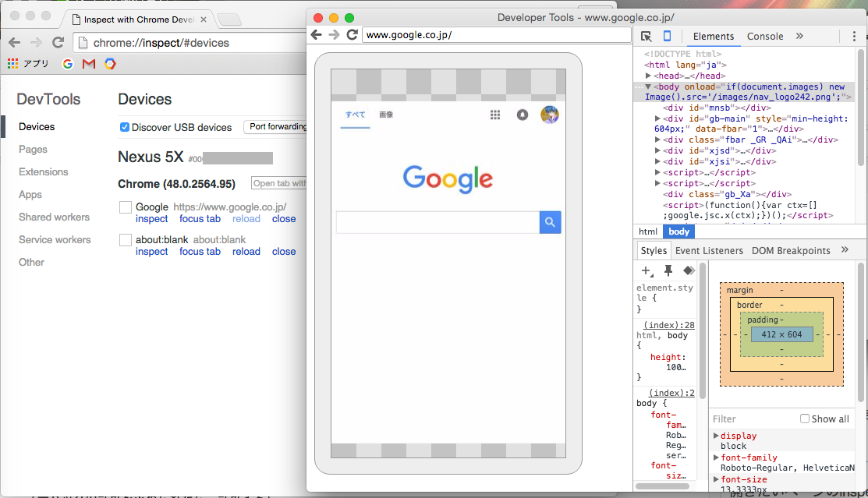This screenshot has width=868, height=498.
Task: Check the box beside about:blank entry
Action: coord(126,239)
